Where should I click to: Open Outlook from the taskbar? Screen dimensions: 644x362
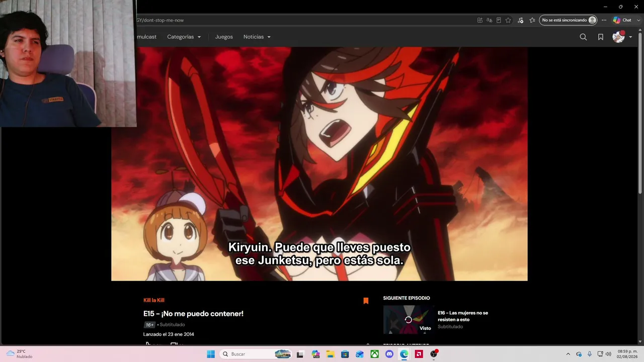[360, 354]
